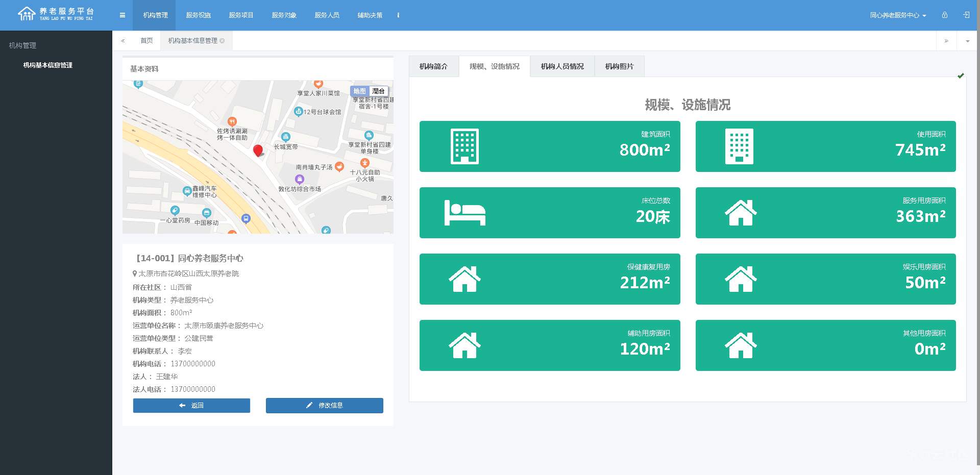Click the 其他用房面积 value 0m²
The width and height of the screenshot is (980, 475).
[x=930, y=349]
